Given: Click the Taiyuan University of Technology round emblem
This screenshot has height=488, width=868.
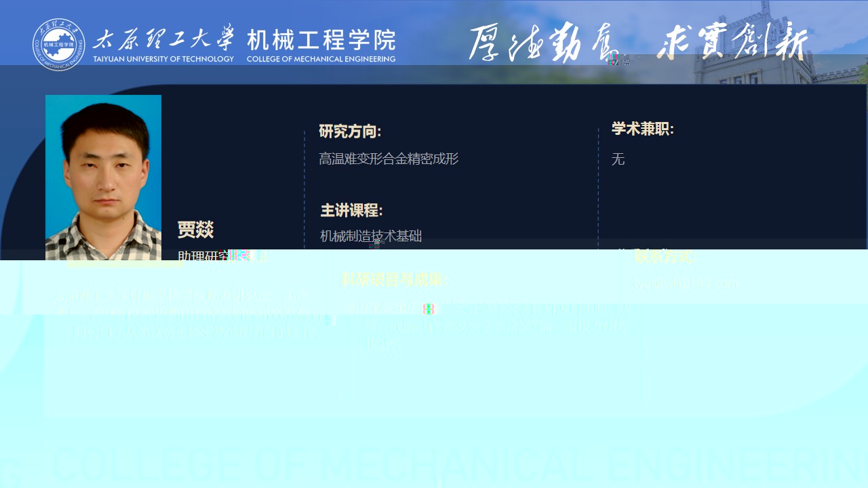Looking at the screenshot, I should (x=59, y=44).
